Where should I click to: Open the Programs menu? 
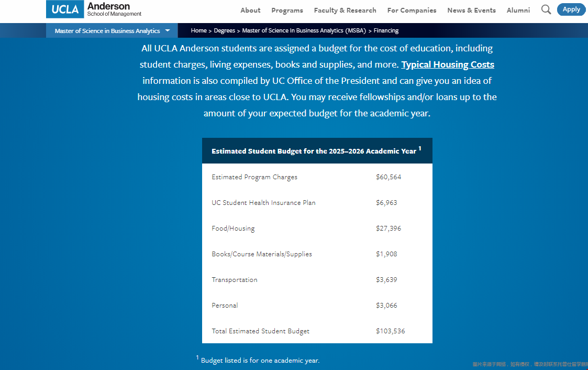click(x=287, y=10)
